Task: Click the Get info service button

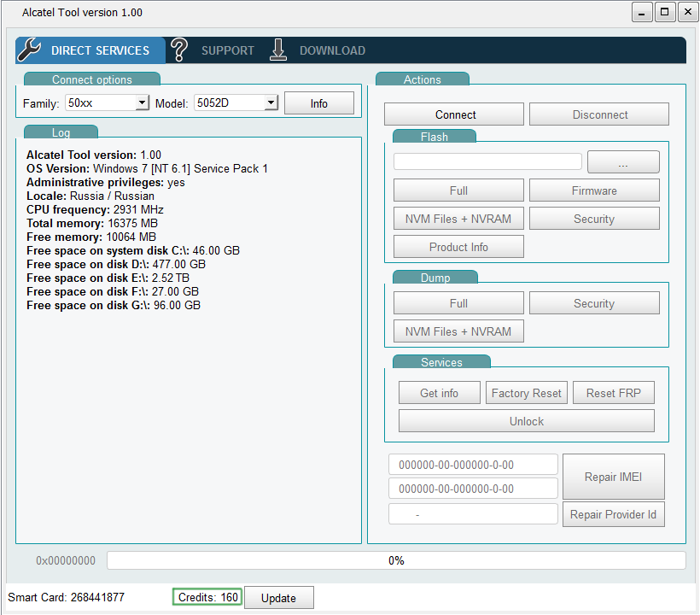Action: click(440, 393)
